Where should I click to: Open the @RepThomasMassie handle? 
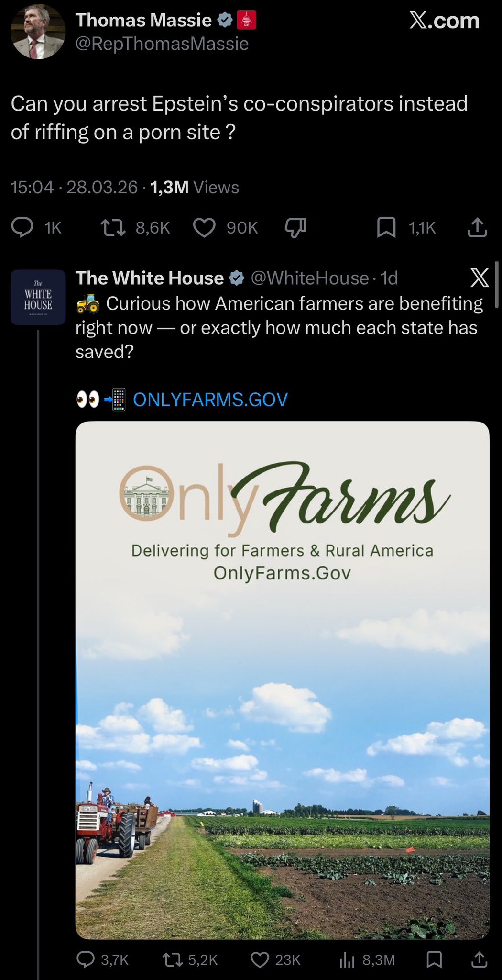pos(162,44)
